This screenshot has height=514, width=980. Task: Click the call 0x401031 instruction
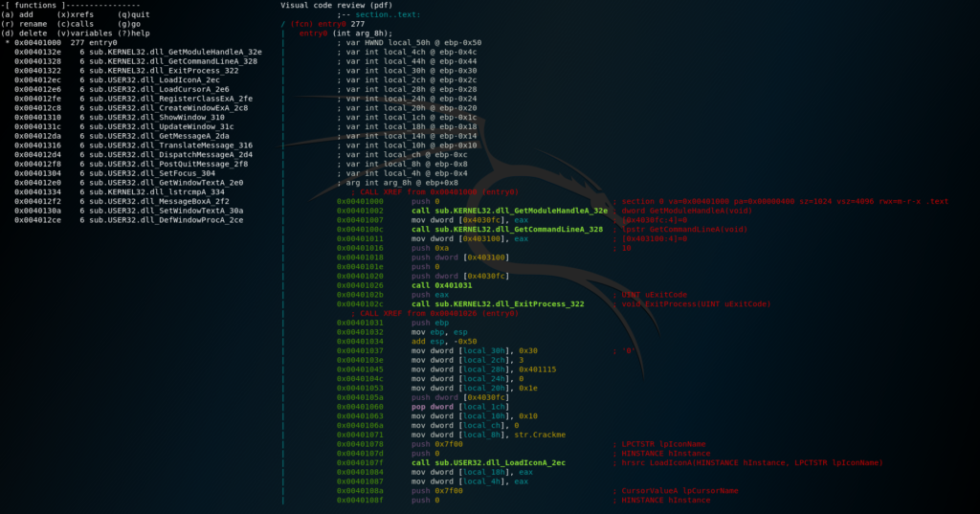tap(441, 284)
